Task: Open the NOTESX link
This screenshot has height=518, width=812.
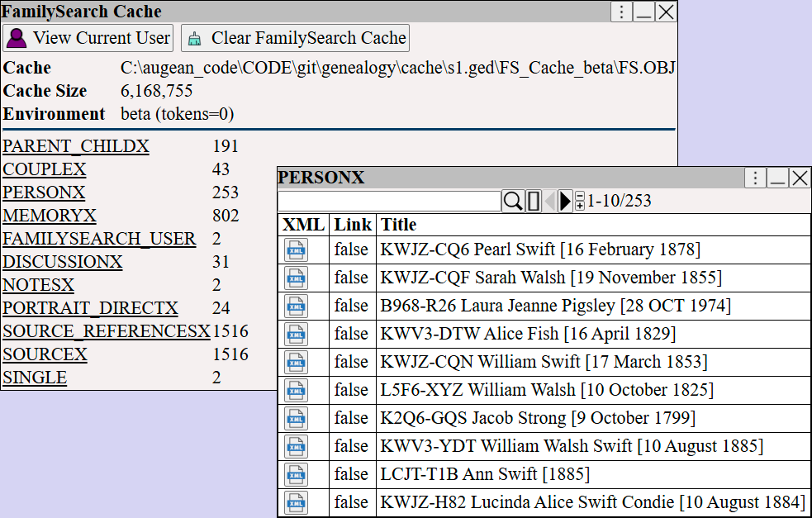Action: 38,285
